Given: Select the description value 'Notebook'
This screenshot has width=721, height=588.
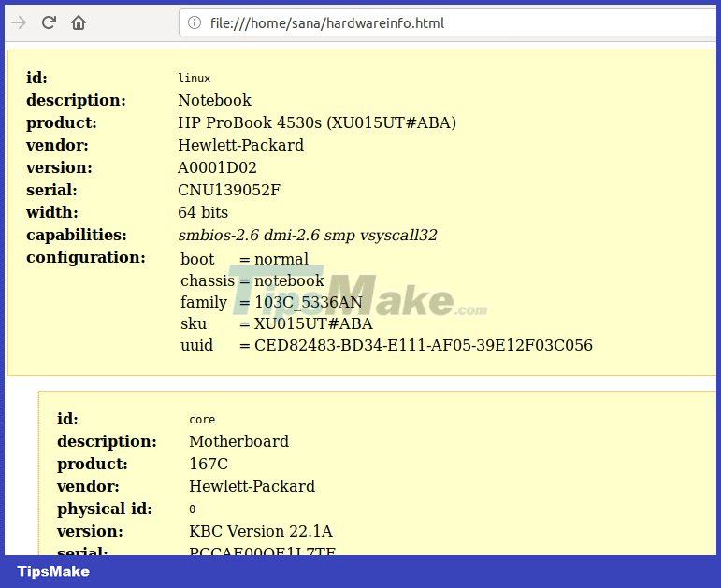Looking at the screenshot, I should tap(214, 100).
